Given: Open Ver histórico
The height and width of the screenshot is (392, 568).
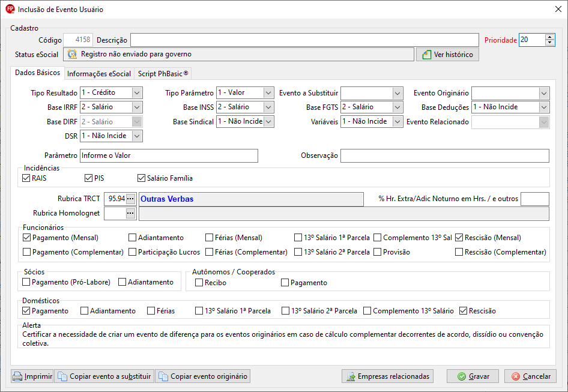Looking at the screenshot, I should (x=447, y=55).
